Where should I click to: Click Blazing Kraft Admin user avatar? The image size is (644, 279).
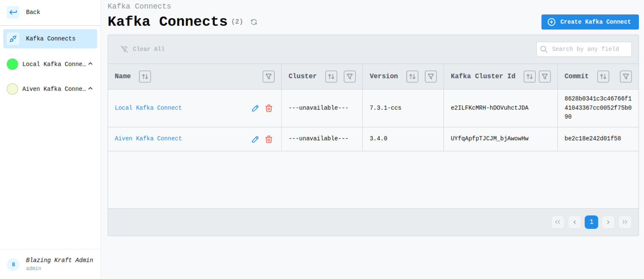click(13, 265)
